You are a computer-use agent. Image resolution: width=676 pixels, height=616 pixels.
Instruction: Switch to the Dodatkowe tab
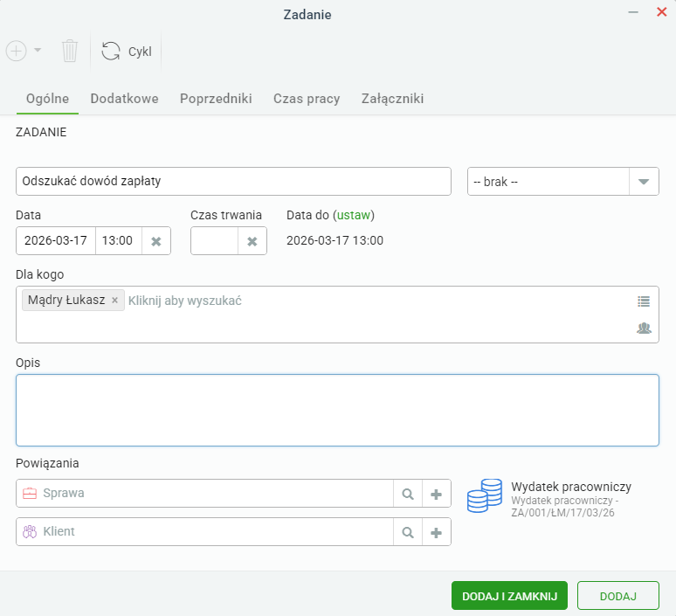124,99
